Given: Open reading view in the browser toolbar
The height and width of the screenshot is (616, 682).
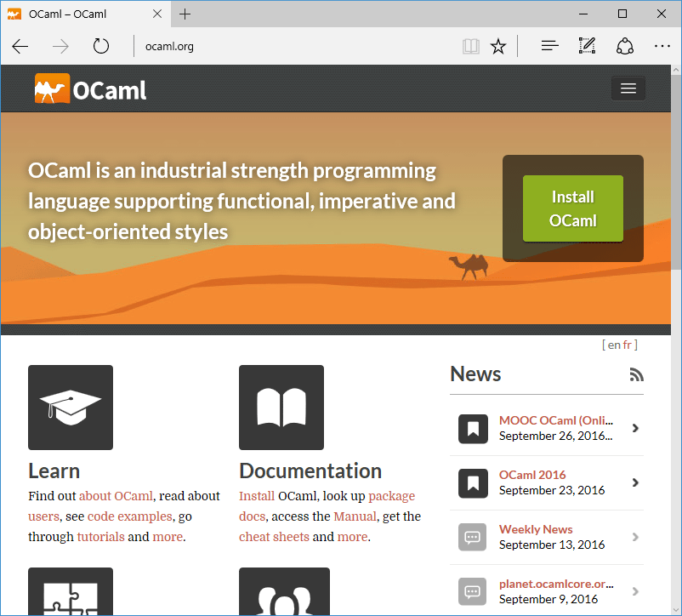Looking at the screenshot, I should pyautogui.click(x=470, y=46).
